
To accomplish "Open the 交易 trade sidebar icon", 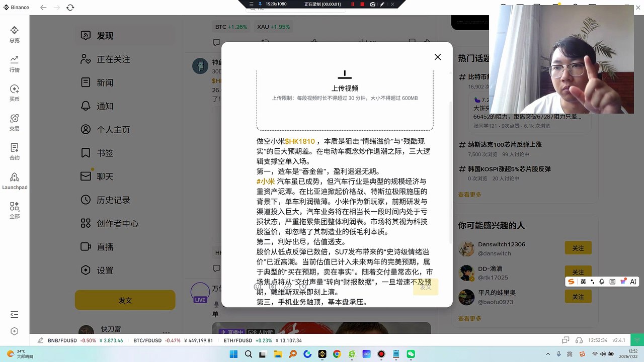I will point(14,122).
